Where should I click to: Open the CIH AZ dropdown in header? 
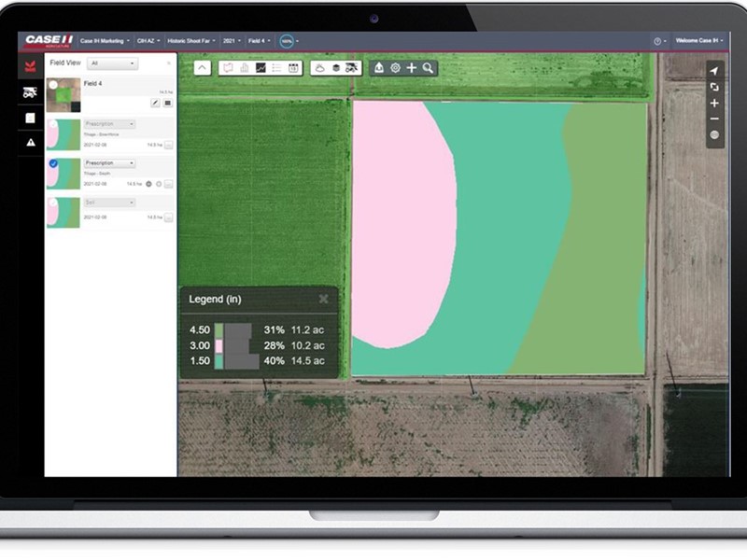[148, 41]
